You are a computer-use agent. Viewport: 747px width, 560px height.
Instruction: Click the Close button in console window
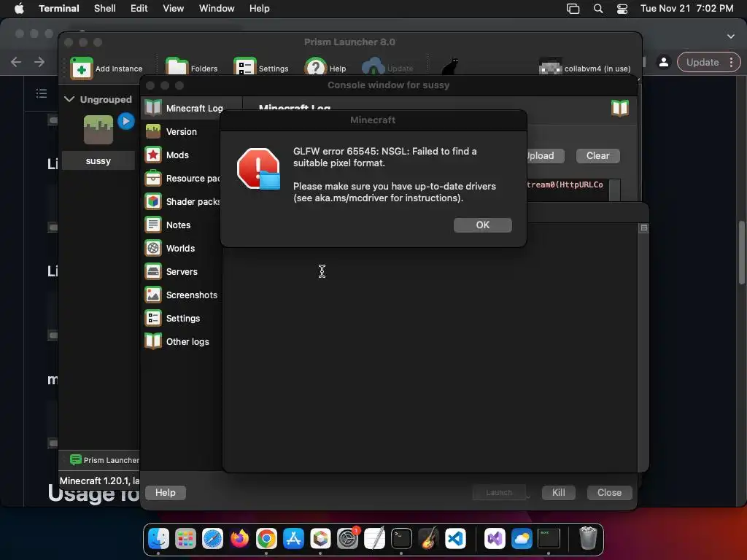click(609, 492)
